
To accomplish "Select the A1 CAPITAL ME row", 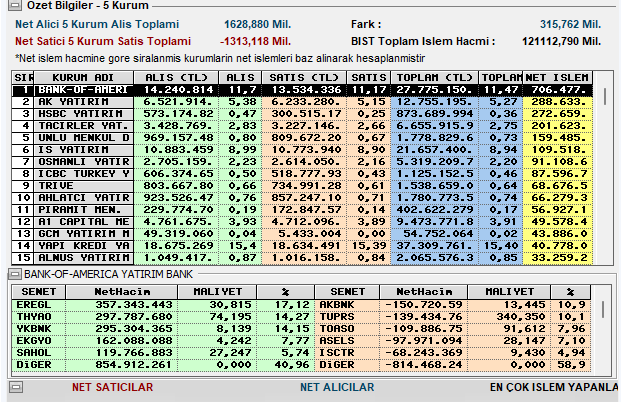I will coord(302,222).
